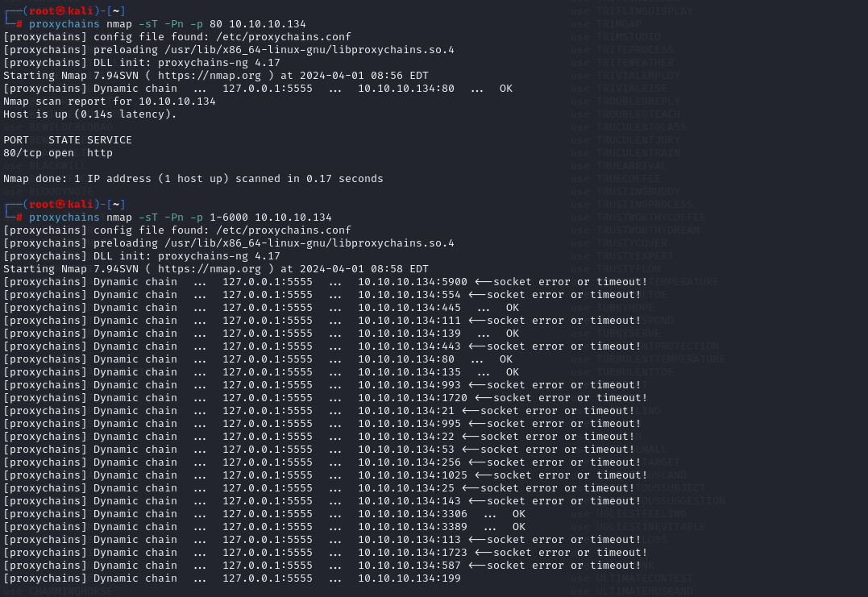868x597 pixels.
Task: Click the tilde directory in the first prompt
Action: [116, 11]
